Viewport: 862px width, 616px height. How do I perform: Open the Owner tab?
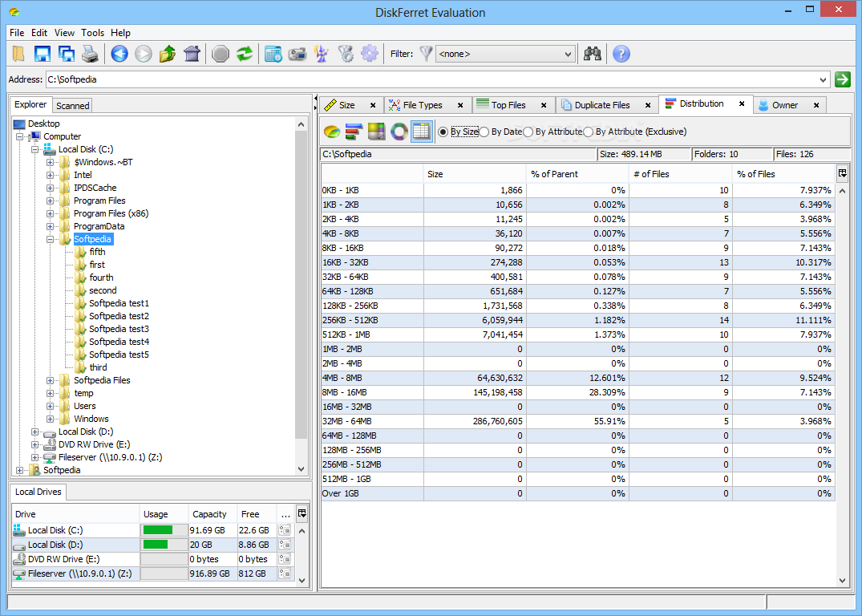click(x=784, y=105)
